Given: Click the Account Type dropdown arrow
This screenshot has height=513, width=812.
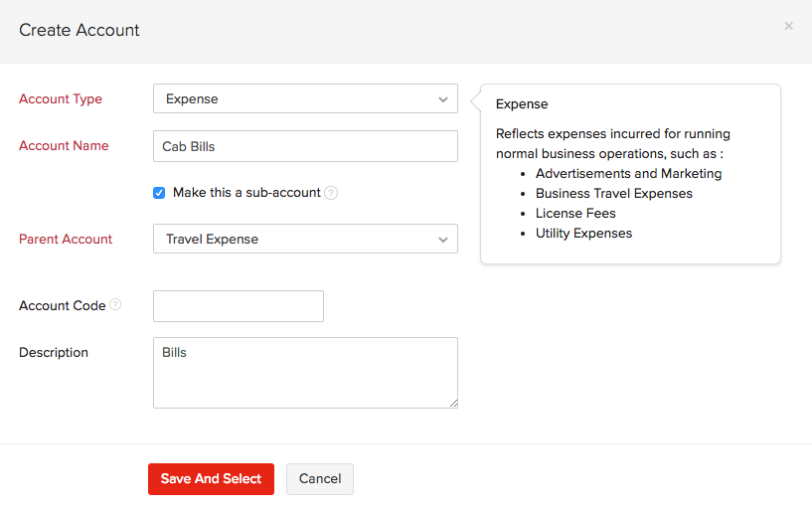Looking at the screenshot, I should tap(443, 99).
